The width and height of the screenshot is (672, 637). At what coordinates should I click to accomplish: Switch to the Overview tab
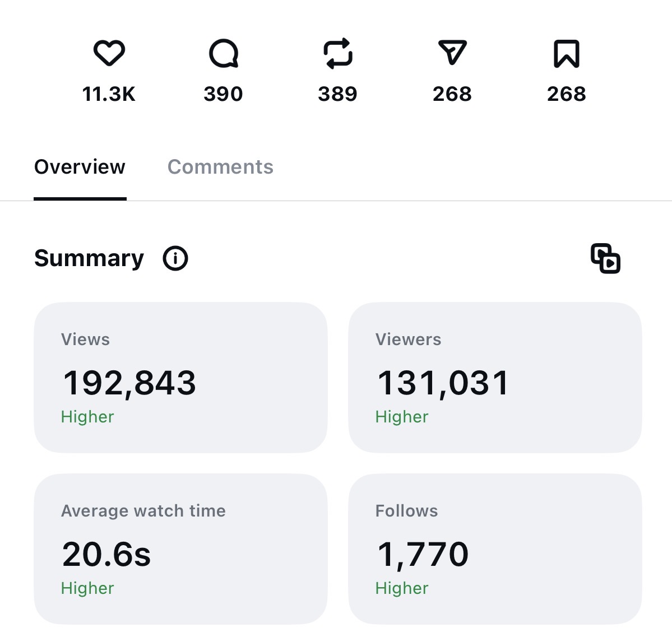point(80,166)
